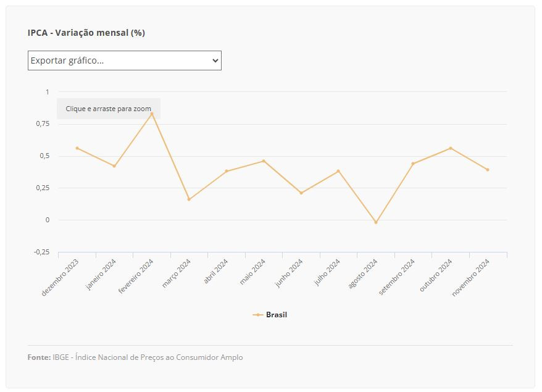
Task: Click the outubro 2024 data point
Action: [451, 148]
